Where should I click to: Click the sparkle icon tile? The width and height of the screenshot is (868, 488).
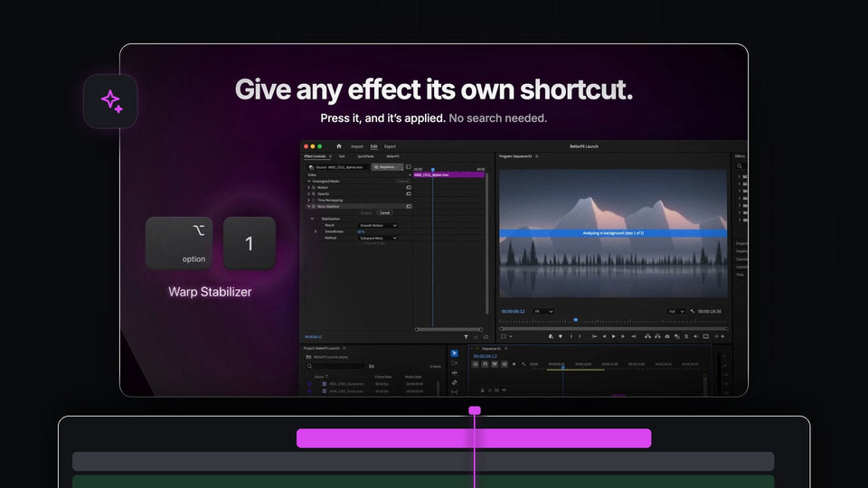pos(110,101)
